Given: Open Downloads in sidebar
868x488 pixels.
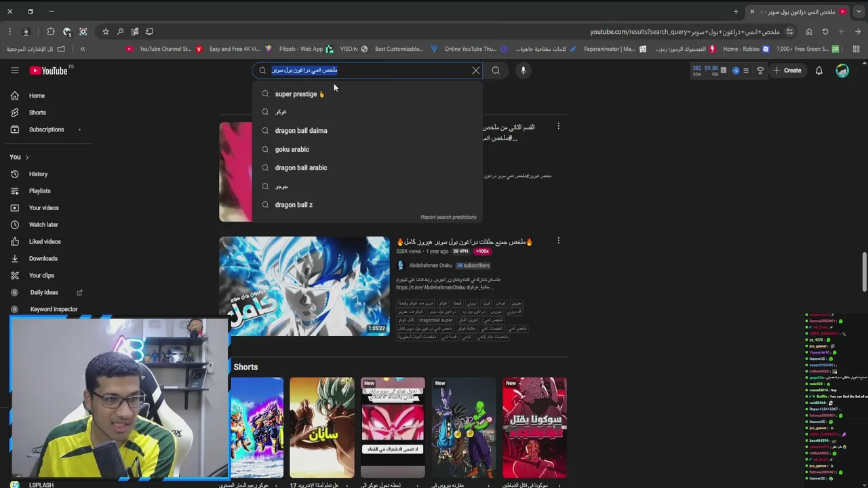Looking at the screenshot, I should coord(43,259).
